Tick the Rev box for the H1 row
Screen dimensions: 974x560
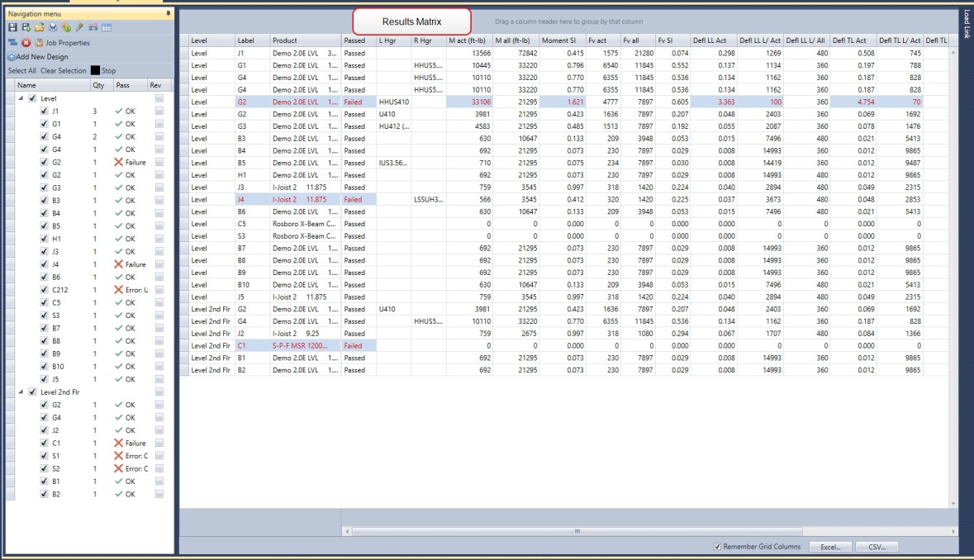pyautogui.click(x=159, y=239)
